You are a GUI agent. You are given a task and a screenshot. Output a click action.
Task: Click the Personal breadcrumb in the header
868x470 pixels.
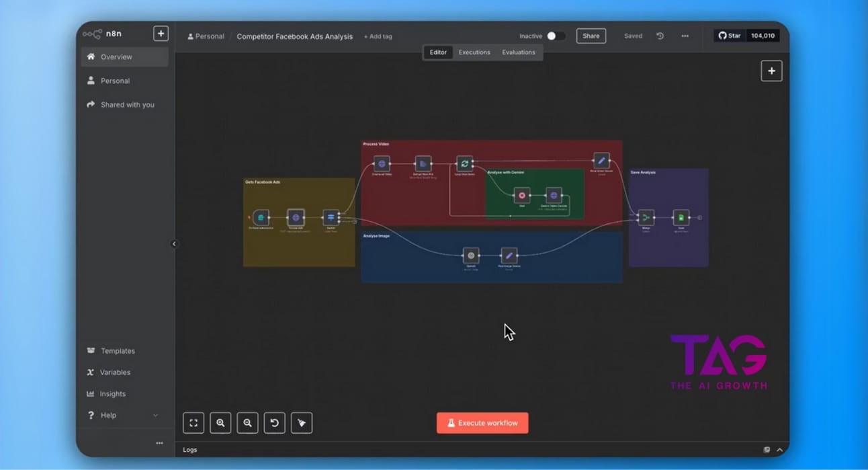pyautogui.click(x=206, y=36)
